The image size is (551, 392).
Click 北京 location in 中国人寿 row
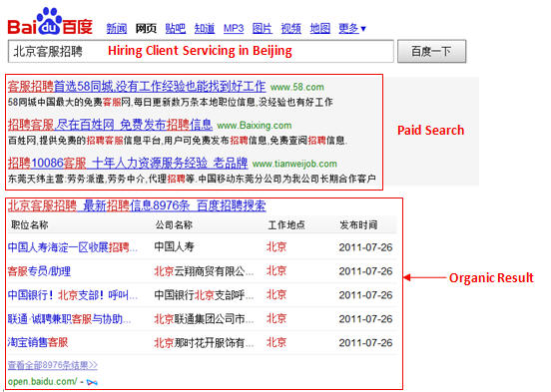click(276, 247)
